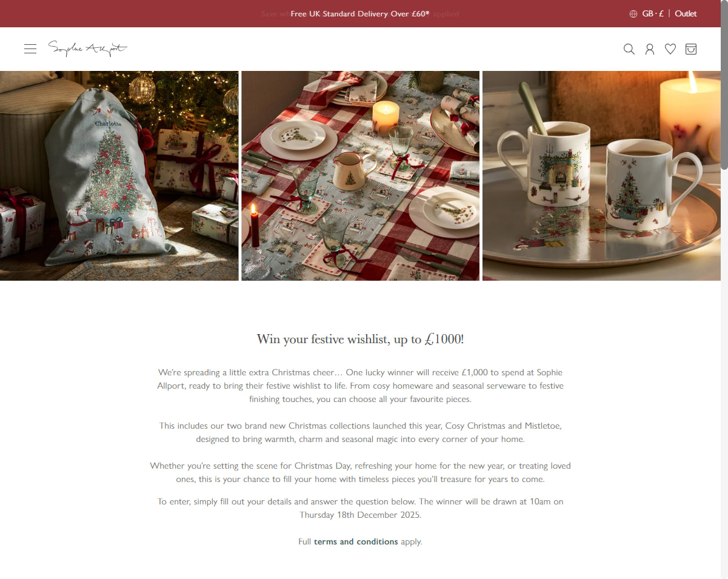
Task: Open the GB · £ currency selector
Action: (653, 13)
